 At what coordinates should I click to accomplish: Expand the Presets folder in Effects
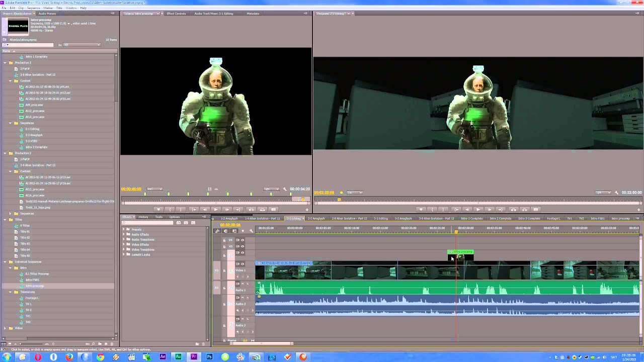pos(123,230)
